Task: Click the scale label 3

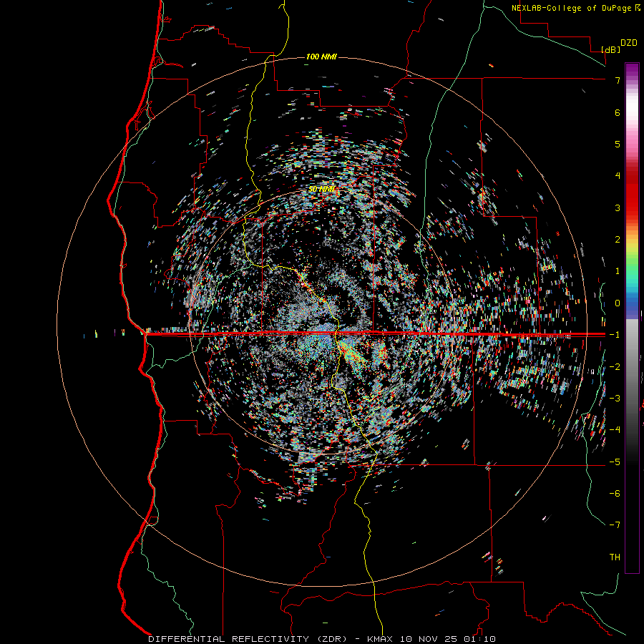Action: 618,208
